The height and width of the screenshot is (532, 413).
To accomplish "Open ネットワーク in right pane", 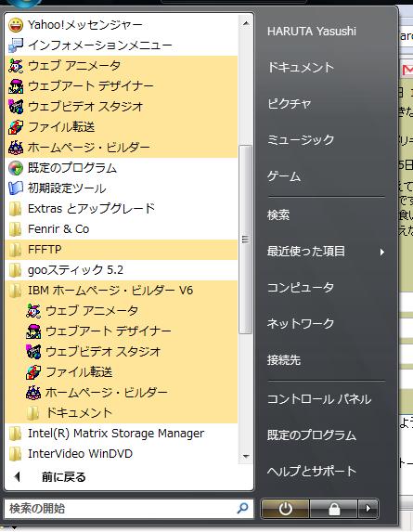I will click(x=301, y=323).
